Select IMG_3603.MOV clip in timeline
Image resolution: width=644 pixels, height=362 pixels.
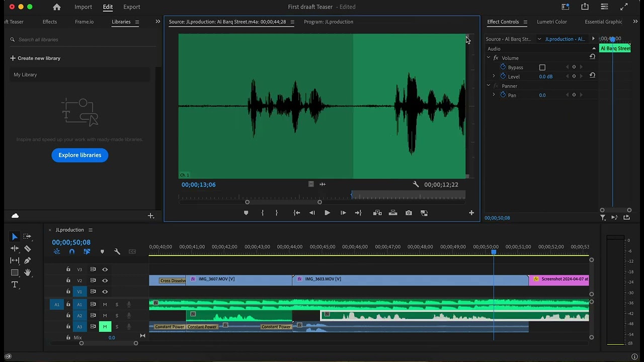[x=410, y=280]
